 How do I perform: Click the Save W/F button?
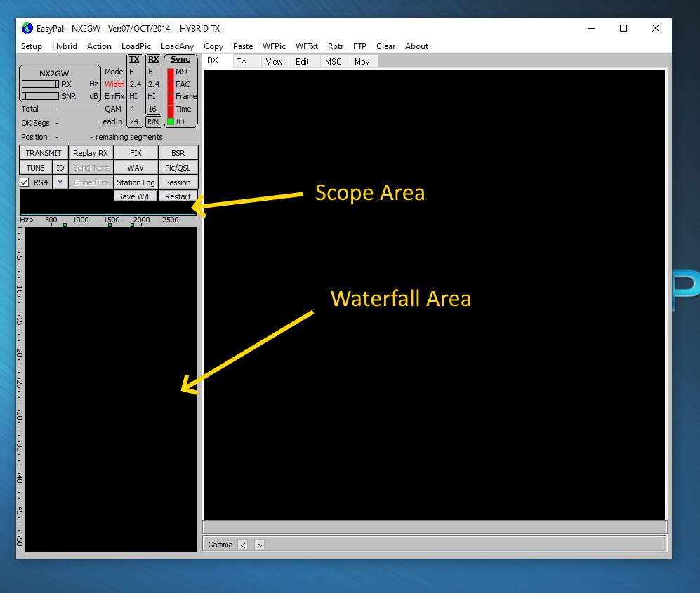pyautogui.click(x=135, y=196)
